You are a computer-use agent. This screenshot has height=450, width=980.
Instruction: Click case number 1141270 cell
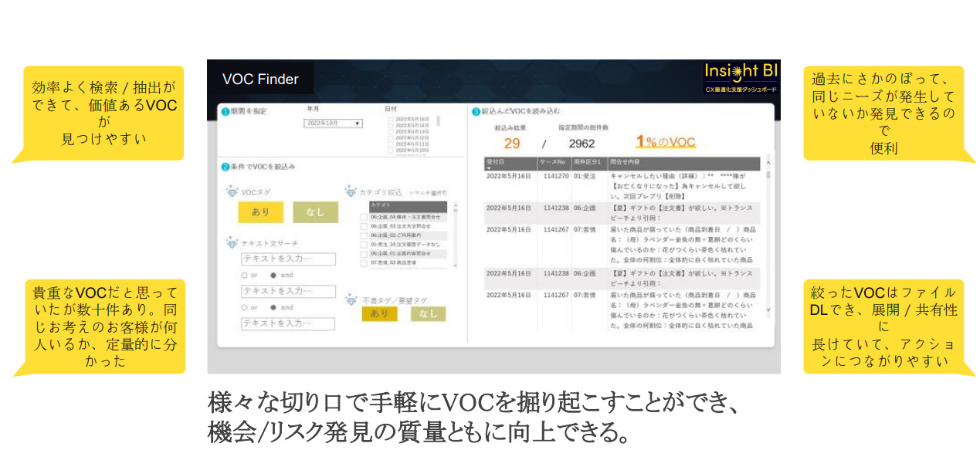(556, 177)
